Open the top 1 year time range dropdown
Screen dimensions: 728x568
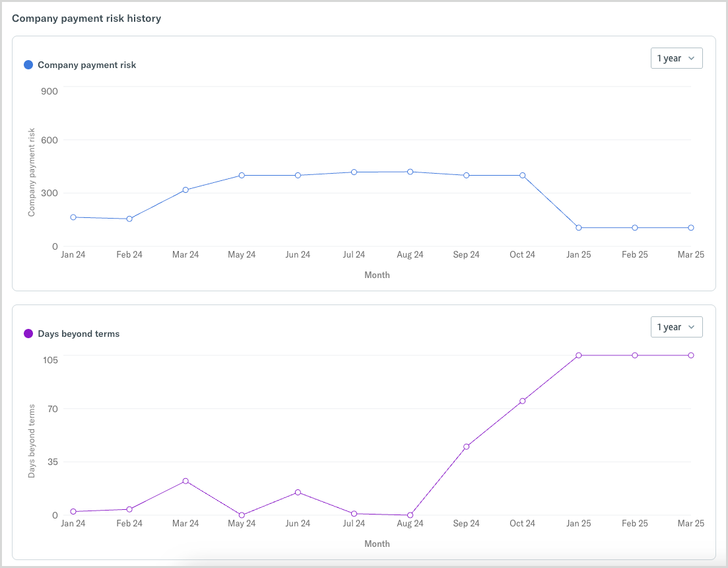677,58
